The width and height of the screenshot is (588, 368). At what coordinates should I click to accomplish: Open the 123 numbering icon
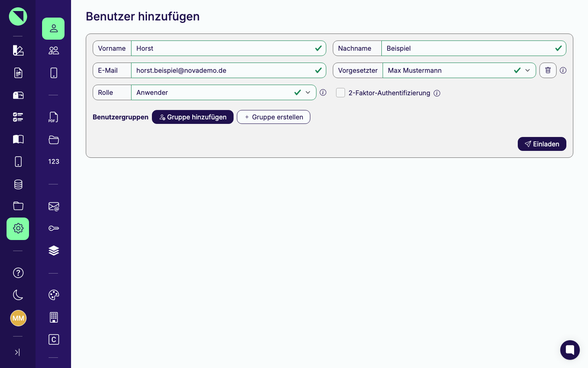point(53,162)
